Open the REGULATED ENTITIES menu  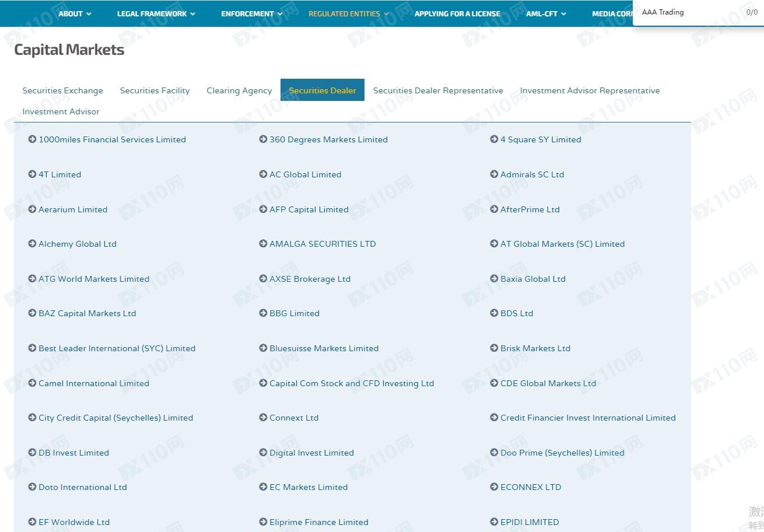pos(348,13)
